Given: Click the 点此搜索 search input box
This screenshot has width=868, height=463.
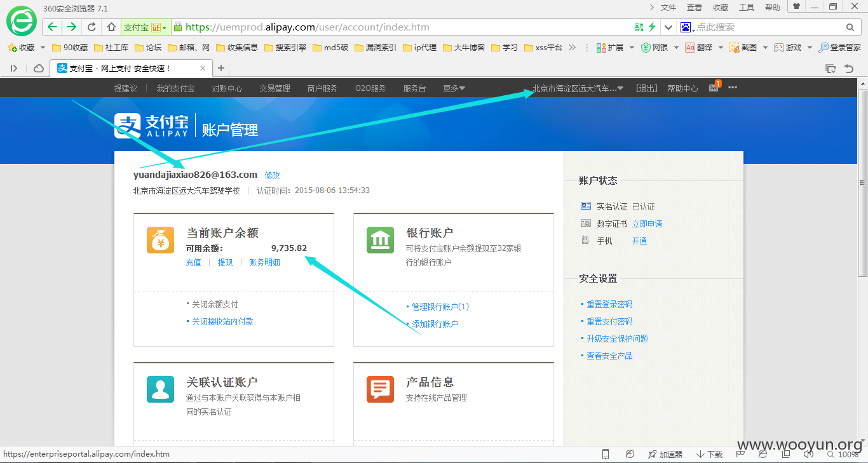Looking at the screenshot, I should 769,27.
